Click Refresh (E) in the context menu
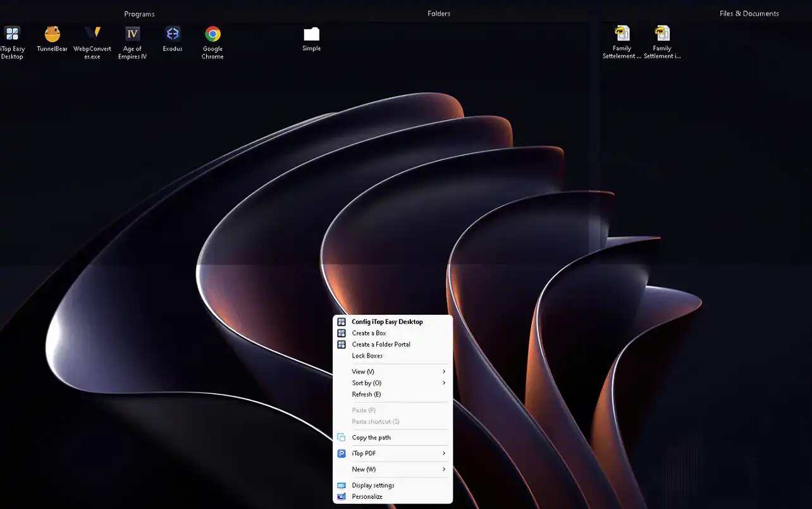812x509 pixels. pos(366,395)
